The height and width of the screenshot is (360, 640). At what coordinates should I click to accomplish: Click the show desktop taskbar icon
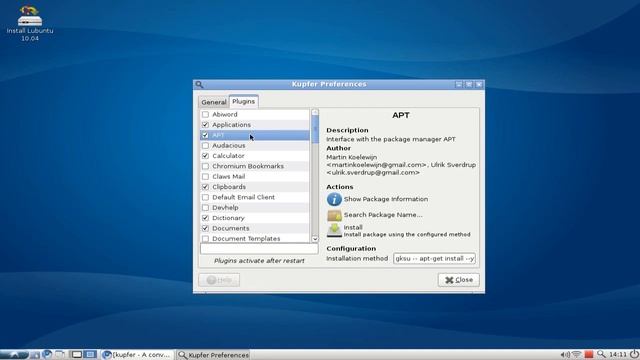click(60, 355)
